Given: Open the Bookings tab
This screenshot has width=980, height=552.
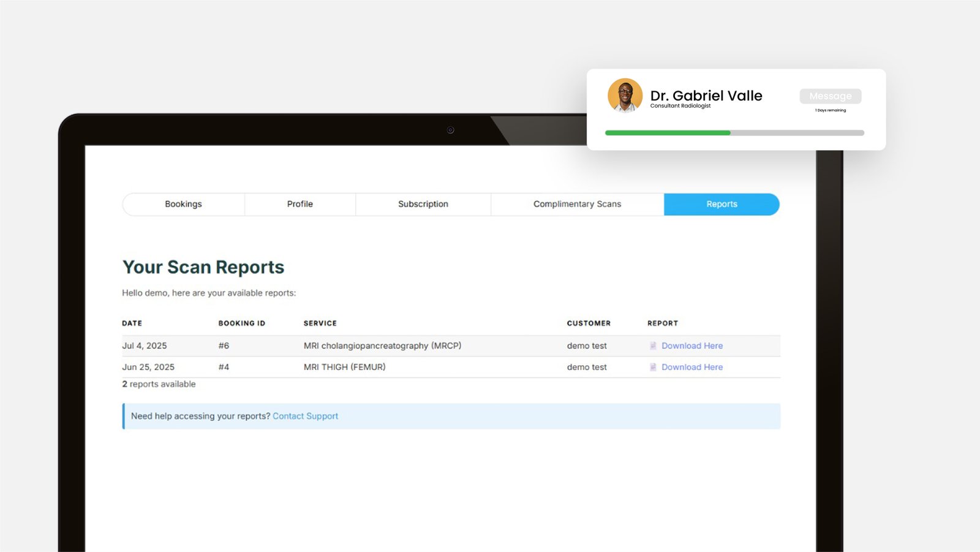Looking at the screenshot, I should pos(183,204).
